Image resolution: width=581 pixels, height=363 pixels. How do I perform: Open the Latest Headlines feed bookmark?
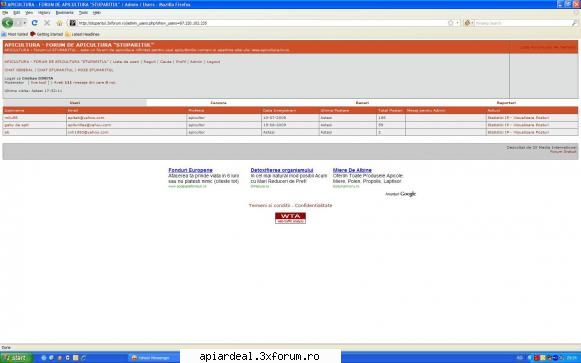[x=82, y=34]
